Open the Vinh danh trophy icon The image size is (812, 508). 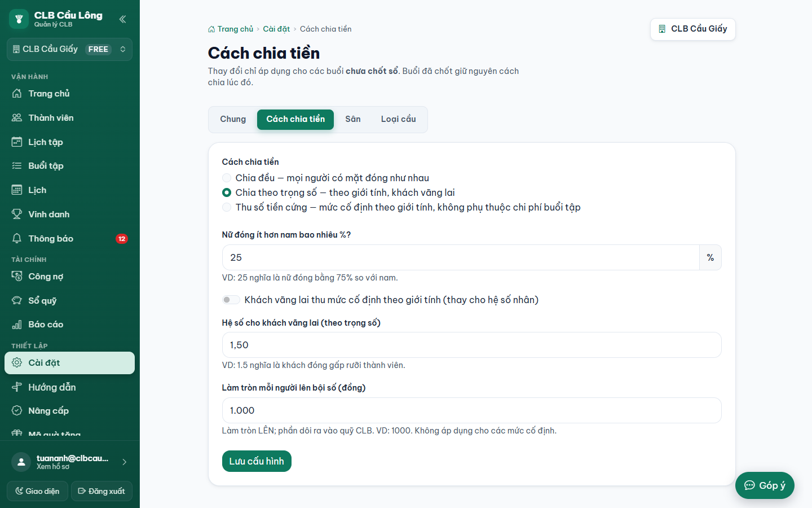point(17,214)
